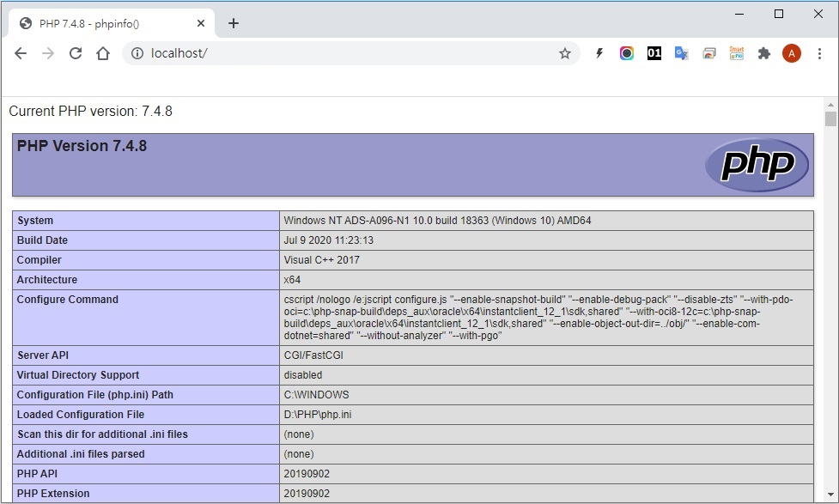This screenshot has height=504, width=839.
Task: Click the 'D:\PHP\php.ini' value
Action: 317,415
